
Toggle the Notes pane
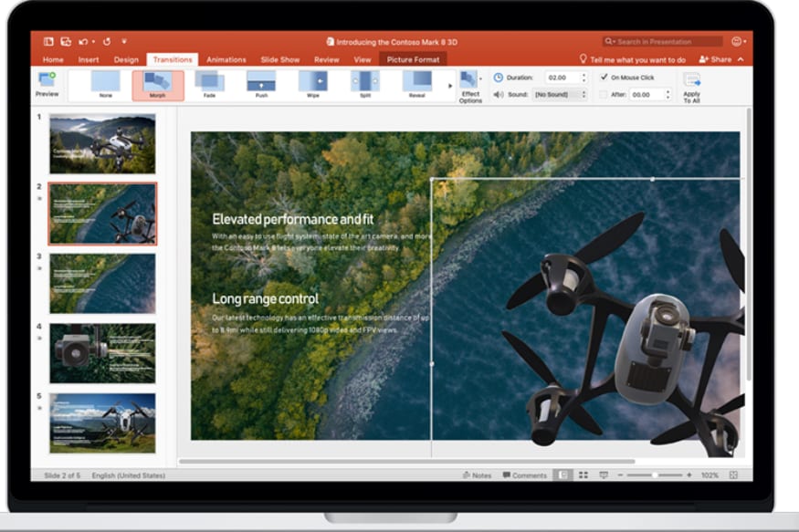point(477,475)
